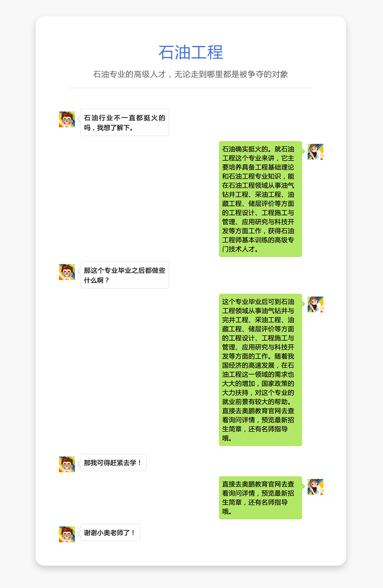
Task: Select the 那我可得赶紧去学 bubble
Action: [x=114, y=462]
